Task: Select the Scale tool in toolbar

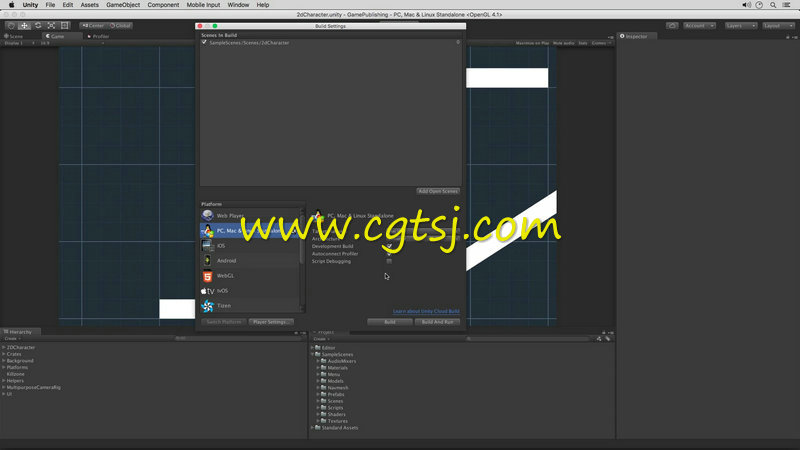Action: [51, 26]
